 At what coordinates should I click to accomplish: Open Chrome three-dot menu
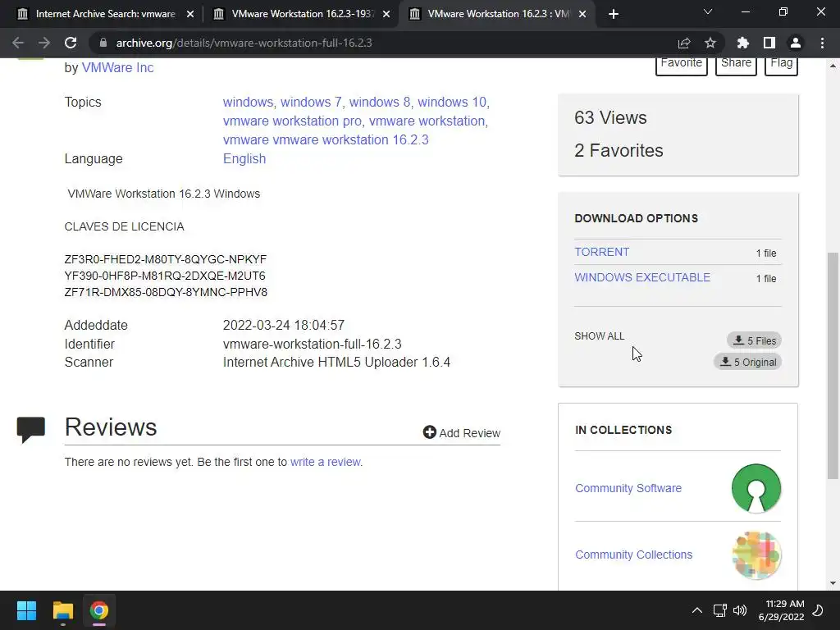pos(822,43)
